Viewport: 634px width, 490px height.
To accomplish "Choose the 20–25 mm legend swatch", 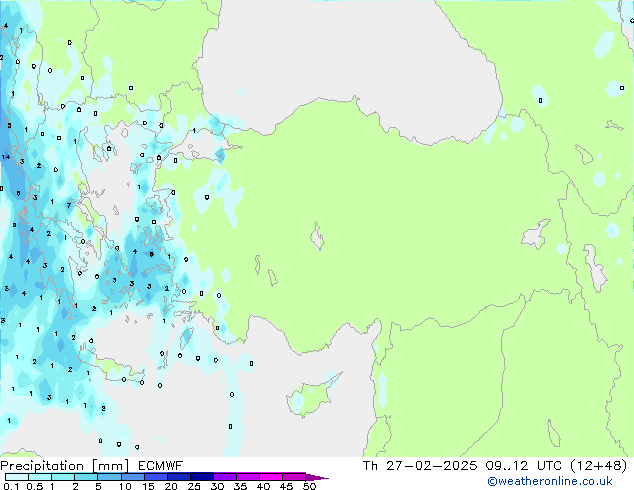I will pyautogui.click(x=178, y=477).
